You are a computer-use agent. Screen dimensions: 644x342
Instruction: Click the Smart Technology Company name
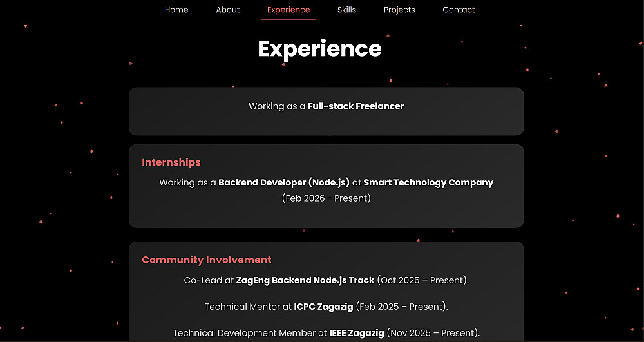(428, 182)
